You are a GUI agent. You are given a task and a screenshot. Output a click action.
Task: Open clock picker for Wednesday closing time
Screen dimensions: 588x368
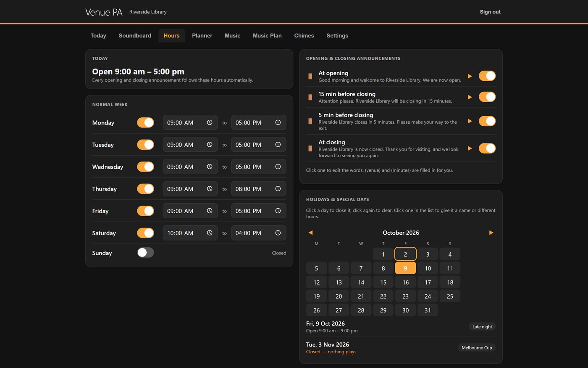[x=278, y=167]
